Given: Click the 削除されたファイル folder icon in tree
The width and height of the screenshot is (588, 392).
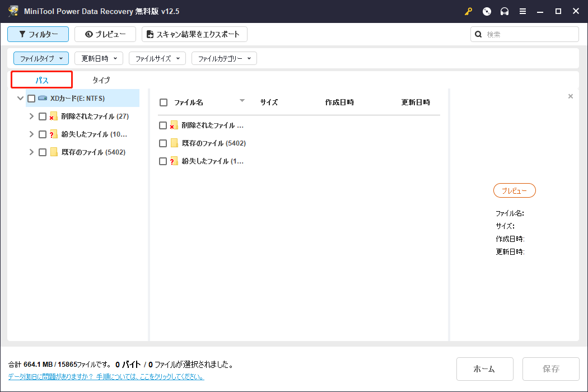Looking at the screenshot, I should click(54, 116).
